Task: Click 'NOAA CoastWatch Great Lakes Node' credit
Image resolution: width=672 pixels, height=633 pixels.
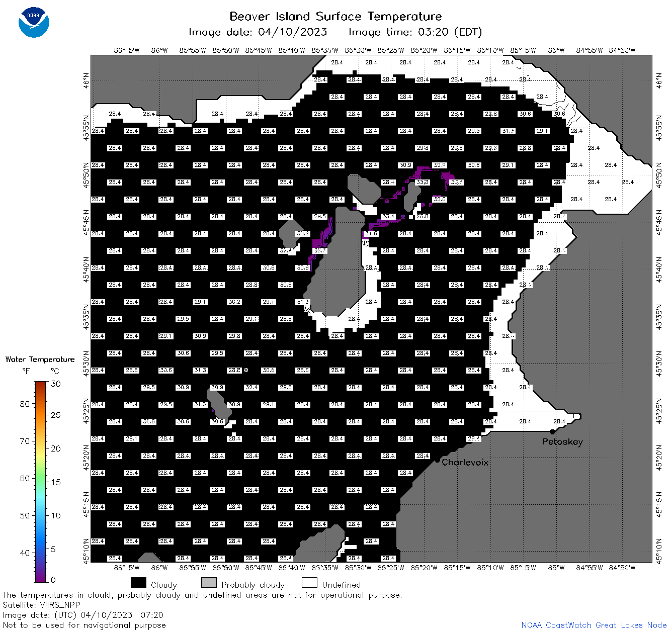Action: click(x=594, y=625)
